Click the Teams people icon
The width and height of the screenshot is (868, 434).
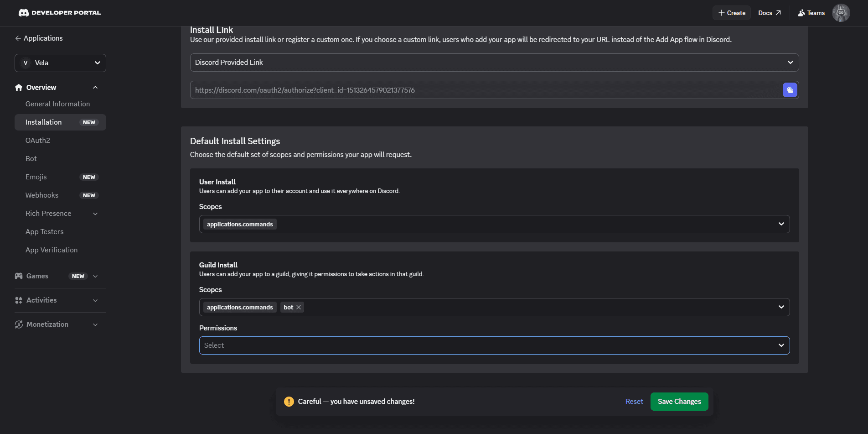[801, 13]
